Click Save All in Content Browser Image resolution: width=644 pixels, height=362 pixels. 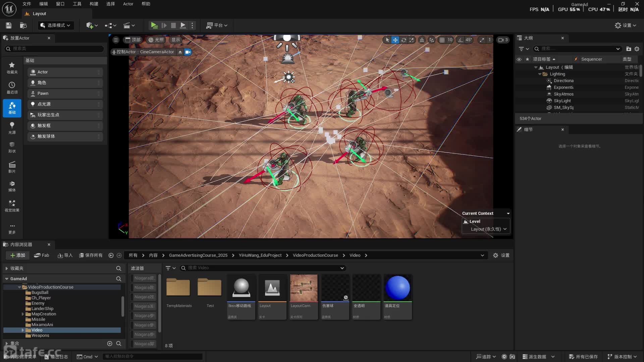point(91,255)
